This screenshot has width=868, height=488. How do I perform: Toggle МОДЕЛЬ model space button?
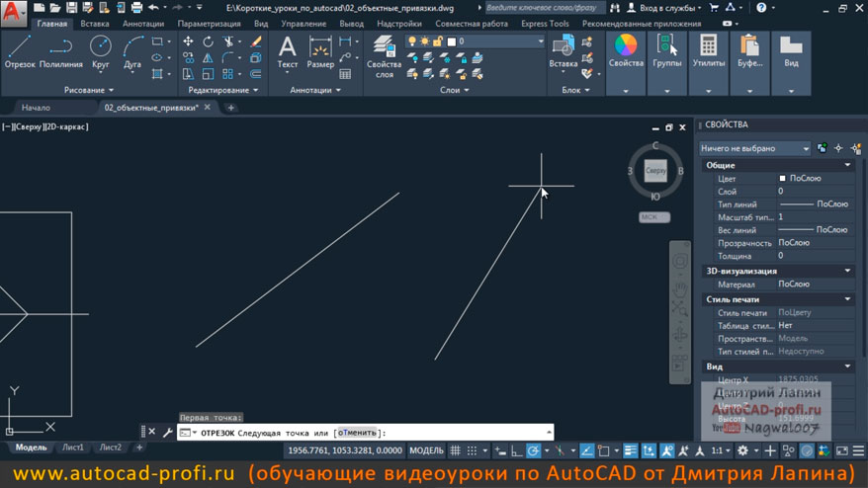(426, 450)
